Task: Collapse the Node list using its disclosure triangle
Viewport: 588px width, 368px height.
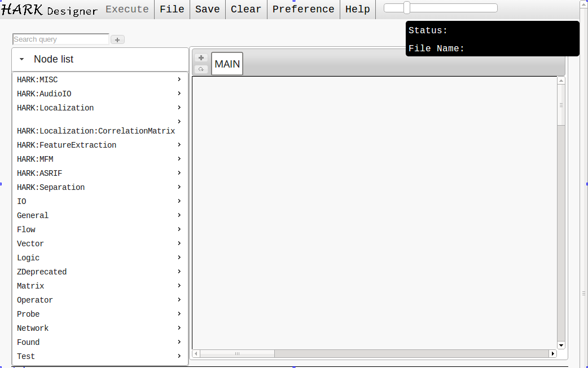Action: click(21, 59)
